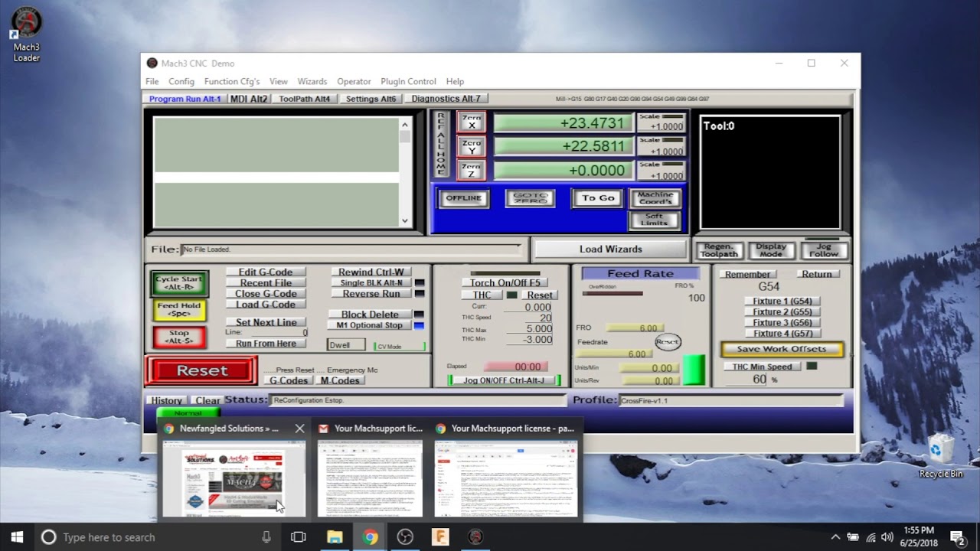This screenshot has width=980, height=551.
Task: Click the volume icon in system tray
Action: coord(887,537)
